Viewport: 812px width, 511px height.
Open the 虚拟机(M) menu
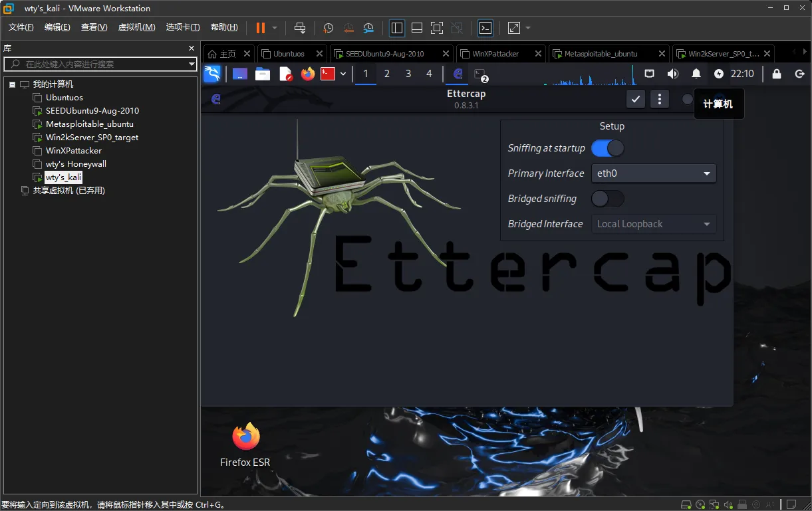[136, 27]
